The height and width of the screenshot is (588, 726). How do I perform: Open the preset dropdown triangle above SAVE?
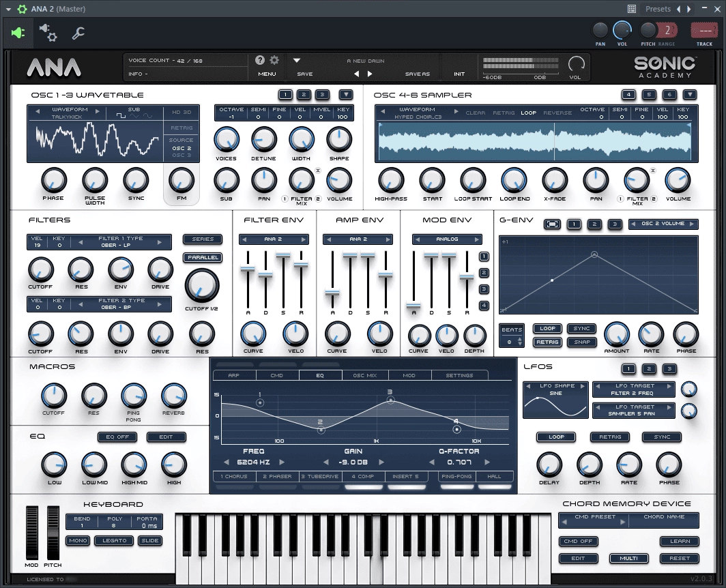click(297, 60)
